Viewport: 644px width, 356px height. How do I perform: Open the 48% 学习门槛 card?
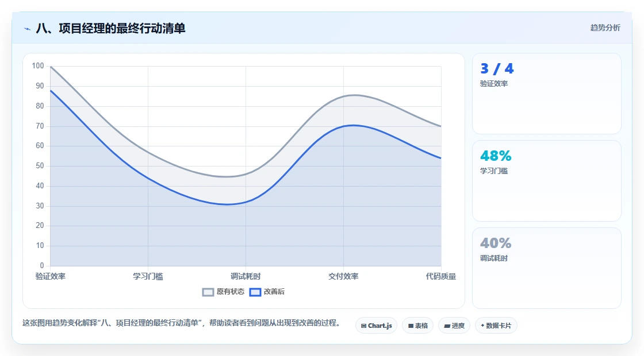547,181
